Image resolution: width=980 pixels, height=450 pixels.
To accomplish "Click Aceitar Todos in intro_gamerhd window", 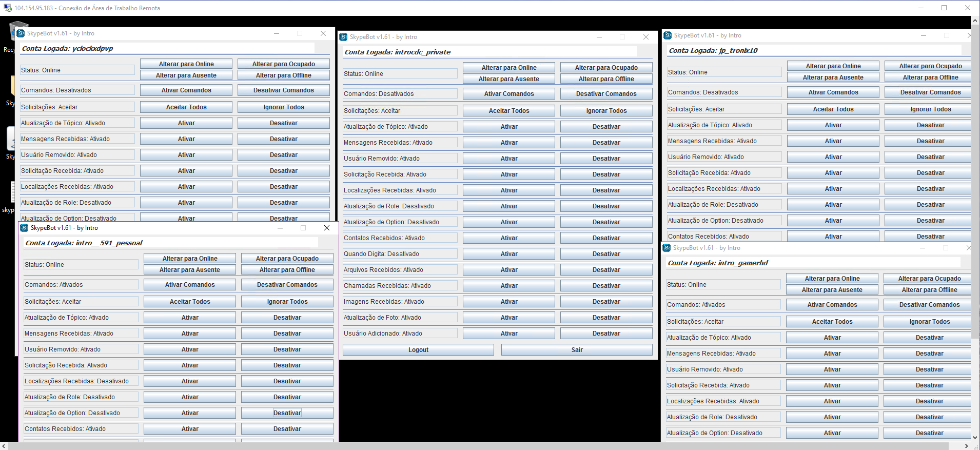I will 832,322.
